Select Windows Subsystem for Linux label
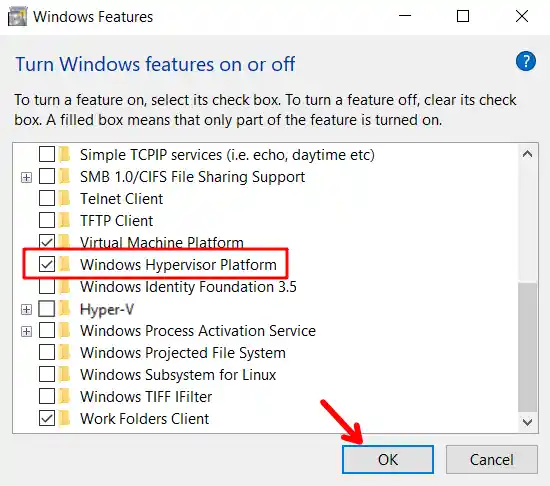Viewport: 550px width, 486px height. [178, 375]
